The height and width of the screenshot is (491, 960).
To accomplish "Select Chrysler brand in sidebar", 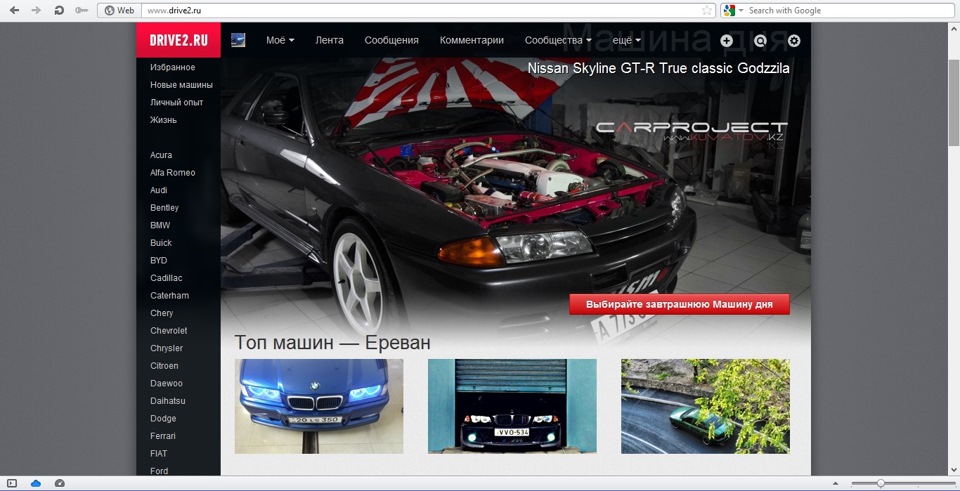I will pyautogui.click(x=167, y=348).
